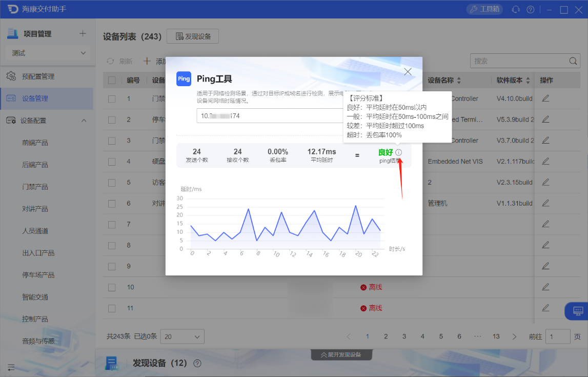Viewport: 588px width, 377px height.
Task: Edit device row 5 pencil icon
Action: (545, 182)
